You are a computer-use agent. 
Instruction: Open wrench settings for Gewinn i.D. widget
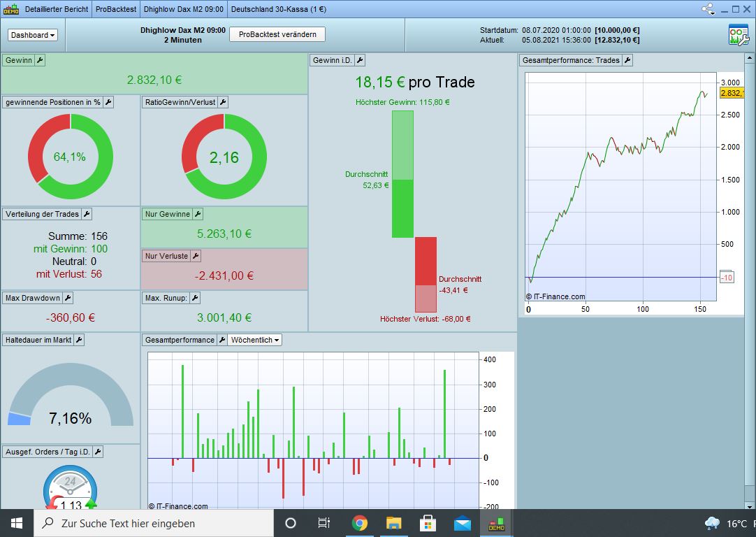[x=360, y=60]
